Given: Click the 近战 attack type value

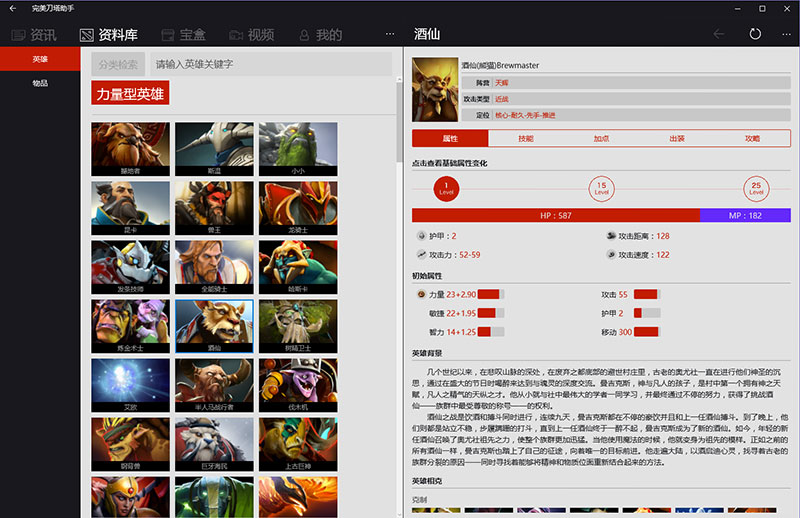Looking at the screenshot, I should coord(502,99).
